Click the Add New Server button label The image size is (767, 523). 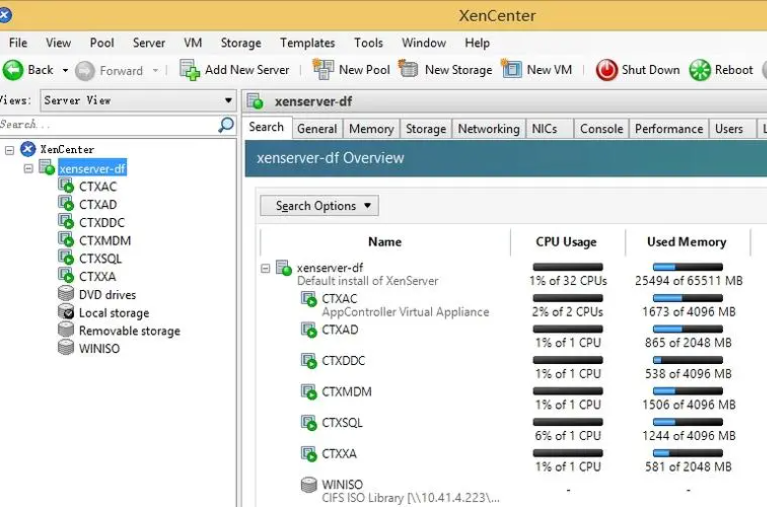(247, 70)
